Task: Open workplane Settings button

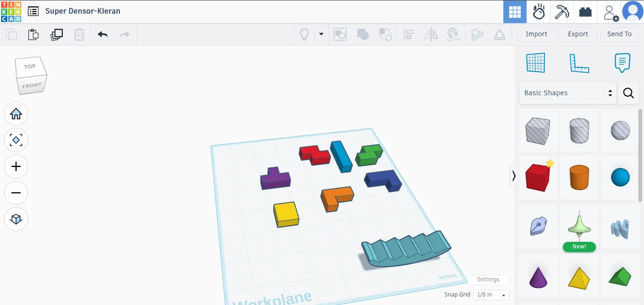Action: pos(488,280)
